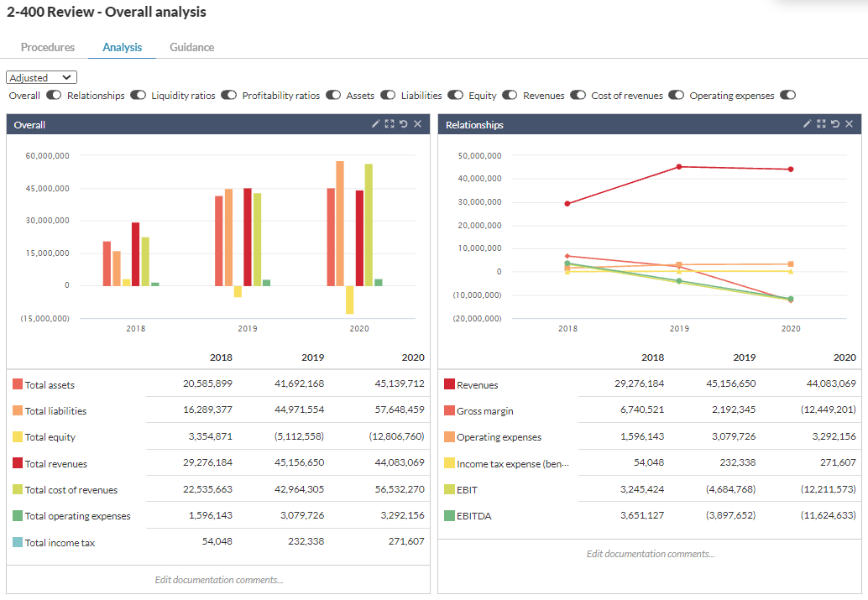The height and width of the screenshot is (600, 868).
Task: Switch the Adjusted selector to another option
Action: [41, 76]
